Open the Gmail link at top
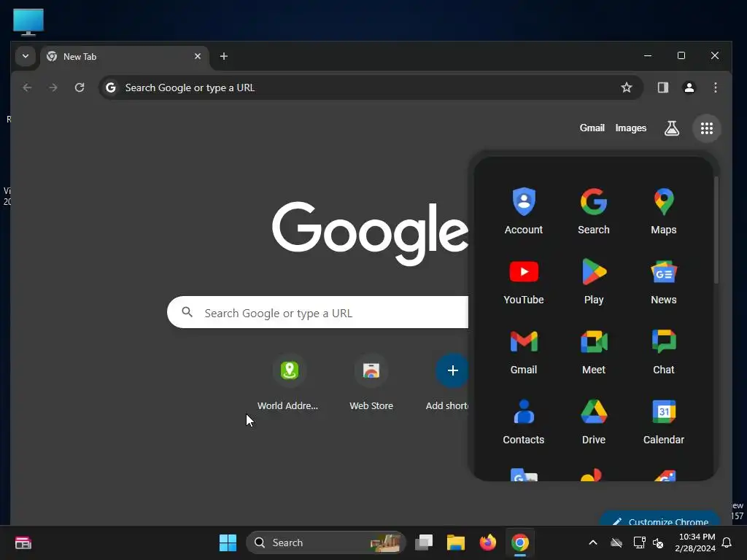This screenshot has height=560, width=747. pyautogui.click(x=592, y=128)
